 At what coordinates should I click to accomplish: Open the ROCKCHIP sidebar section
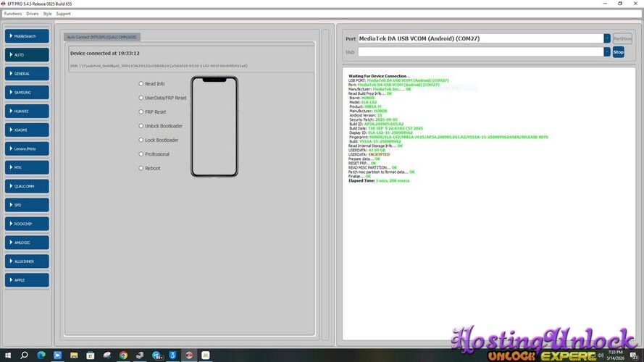pos(27,224)
